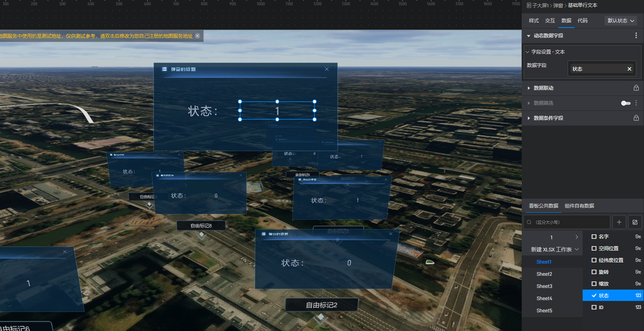Click the breadcrumb panel icon before 子大屏1

pos(529,5)
